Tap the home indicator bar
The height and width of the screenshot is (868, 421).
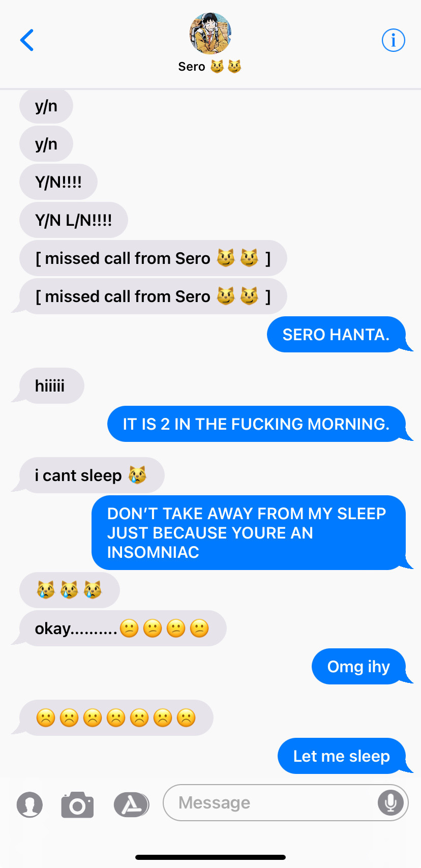click(x=211, y=857)
